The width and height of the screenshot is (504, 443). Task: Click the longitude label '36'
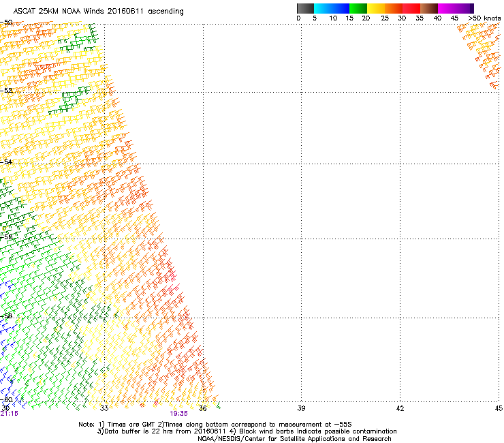(x=203, y=408)
